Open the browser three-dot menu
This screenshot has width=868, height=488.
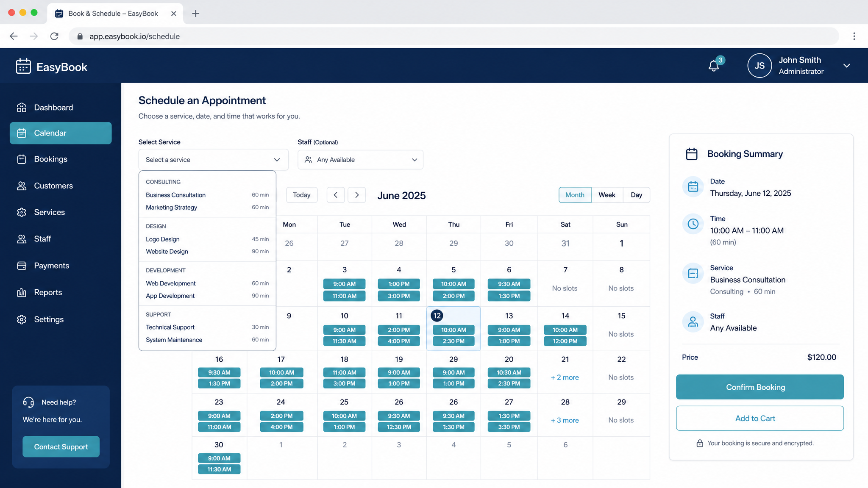pyautogui.click(x=854, y=36)
